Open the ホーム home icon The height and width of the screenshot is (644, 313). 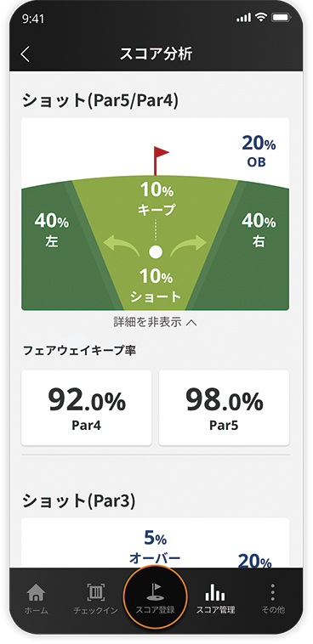36,593
